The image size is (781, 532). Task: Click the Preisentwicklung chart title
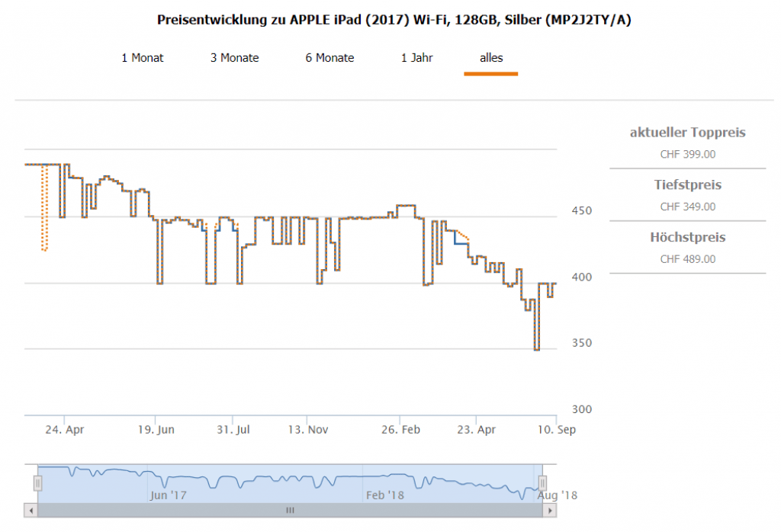point(394,20)
